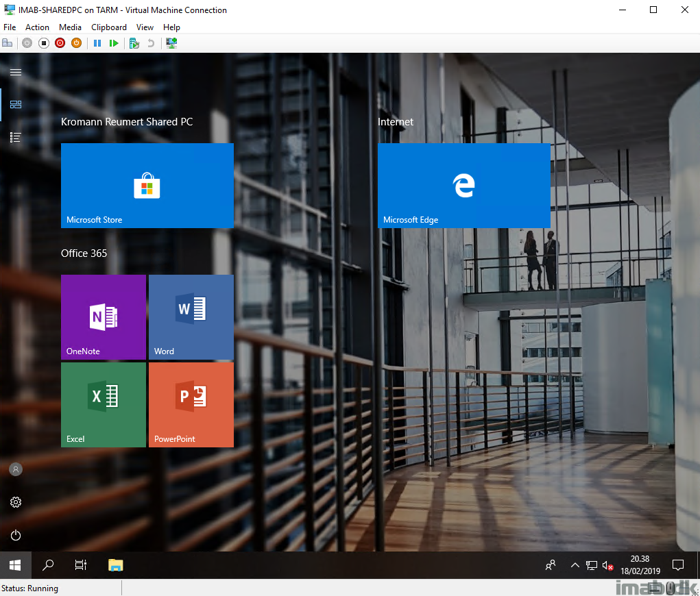Click the Internet group header
Screen dimensions: 700x596
(396, 122)
